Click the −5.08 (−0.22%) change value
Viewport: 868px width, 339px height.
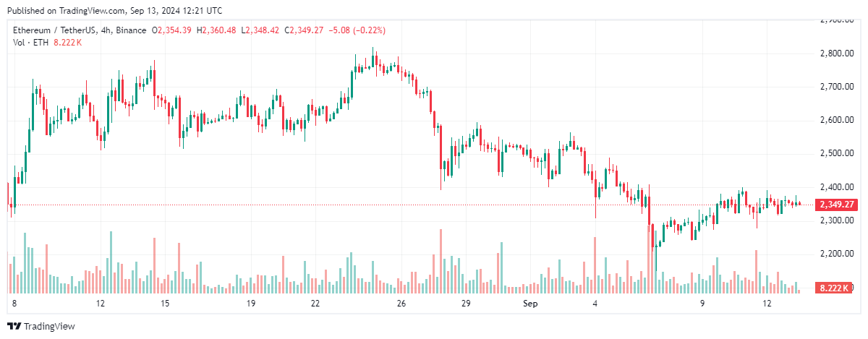click(357, 30)
